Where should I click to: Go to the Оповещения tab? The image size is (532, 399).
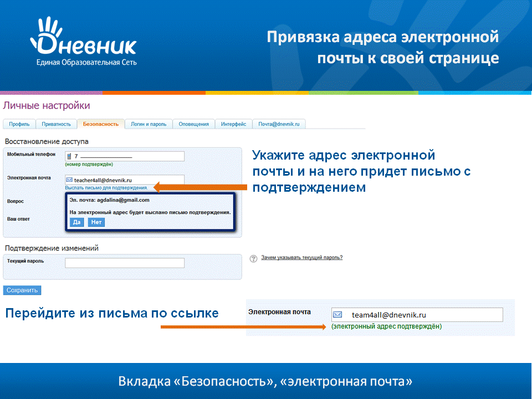(194, 124)
